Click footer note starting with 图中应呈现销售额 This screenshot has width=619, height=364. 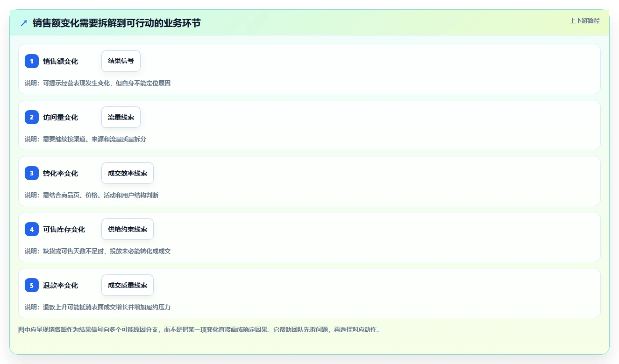click(x=199, y=329)
